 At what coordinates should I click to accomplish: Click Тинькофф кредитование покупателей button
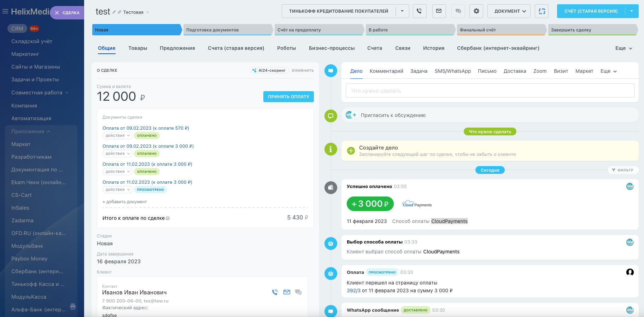pos(339,11)
